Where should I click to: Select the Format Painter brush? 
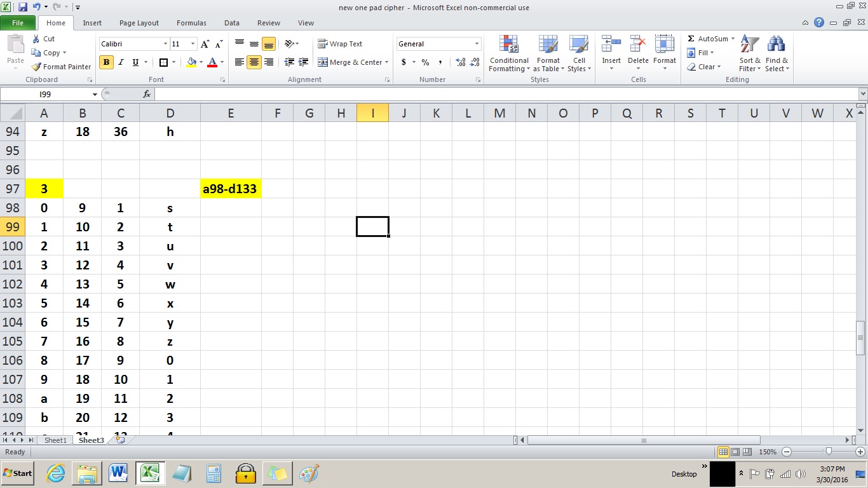pyautogui.click(x=62, y=67)
